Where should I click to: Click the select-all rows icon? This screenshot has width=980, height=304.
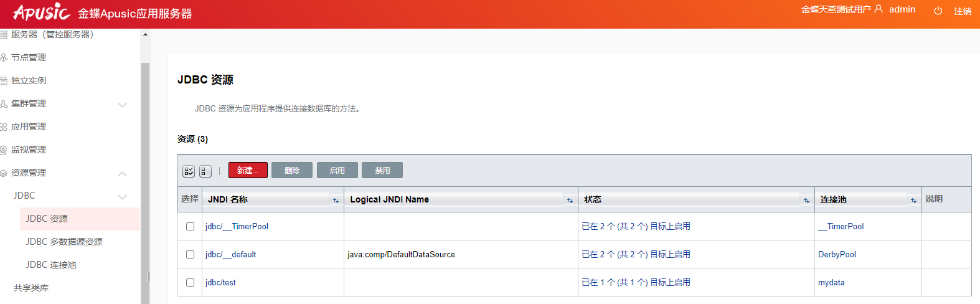[x=189, y=171]
